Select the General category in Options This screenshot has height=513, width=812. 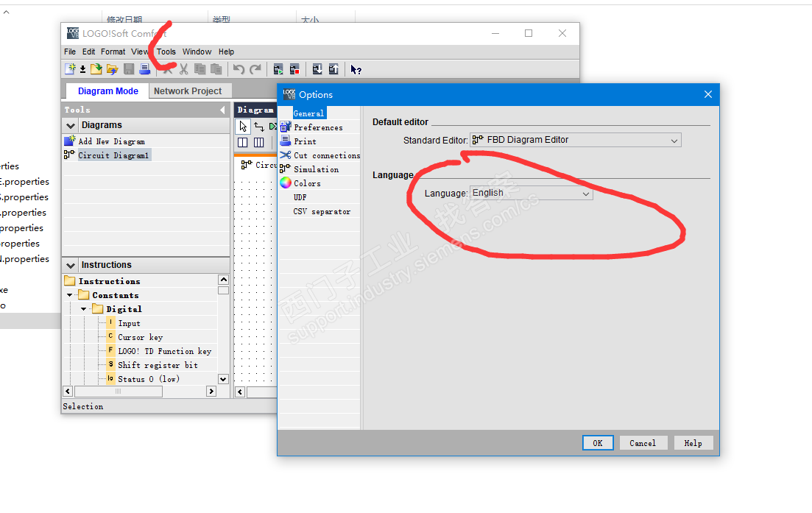308,113
